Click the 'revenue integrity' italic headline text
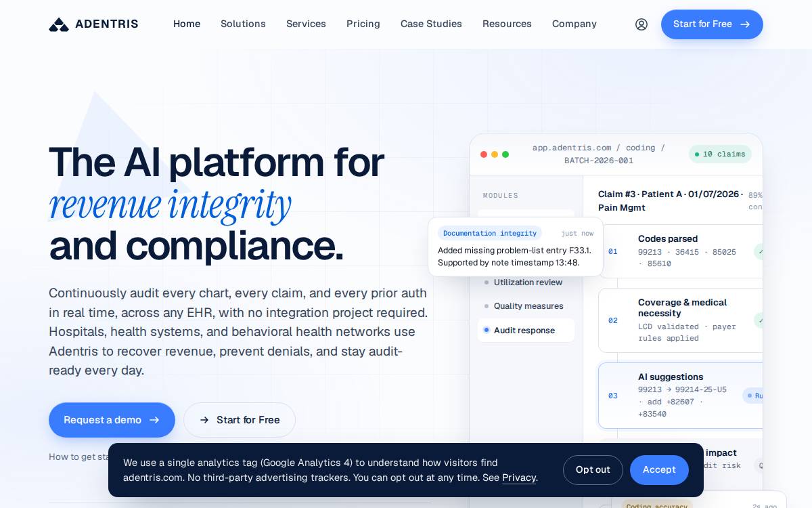This screenshot has width=812, height=508. (x=170, y=204)
